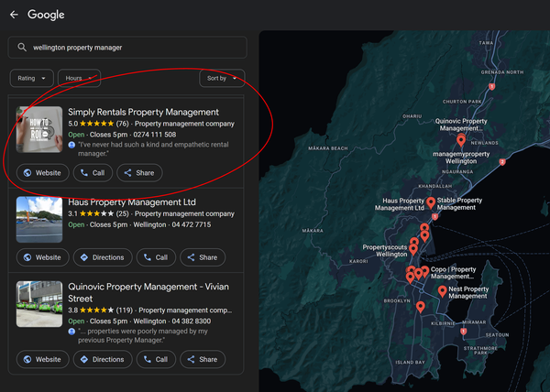
Task: Click the Simply Rentals listing thumbnail
Action: click(x=39, y=129)
